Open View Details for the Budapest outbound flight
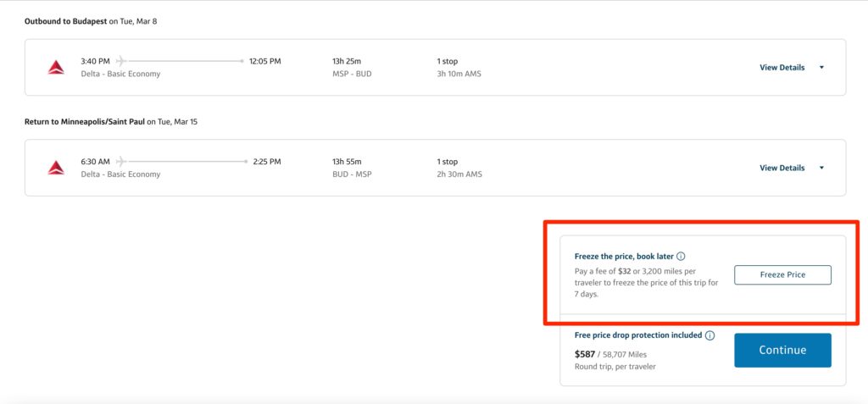This screenshot has height=404, width=868. [x=782, y=68]
